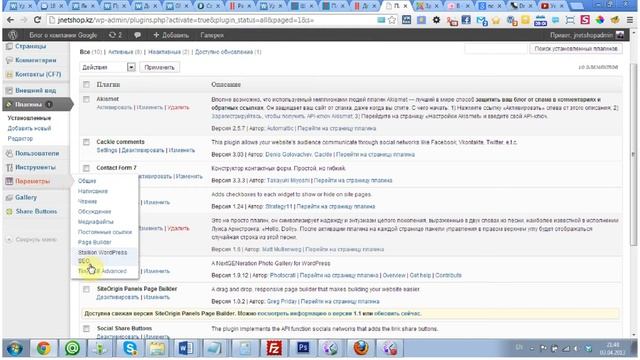This screenshot has width=640, height=360.
Task: Click Удалить under Akismet
Action: [x=178, y=107]
